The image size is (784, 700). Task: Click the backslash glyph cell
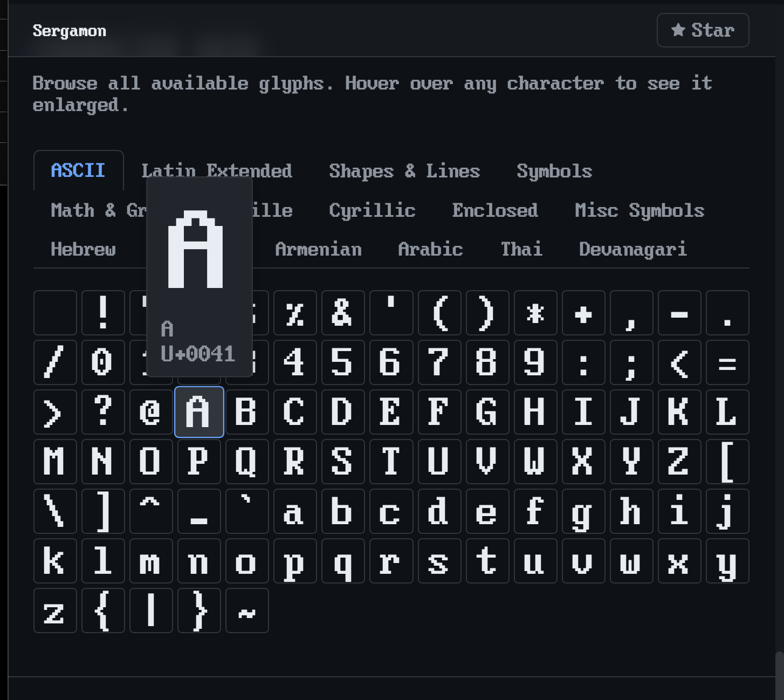pyautogui.click(x=55, y=511)
